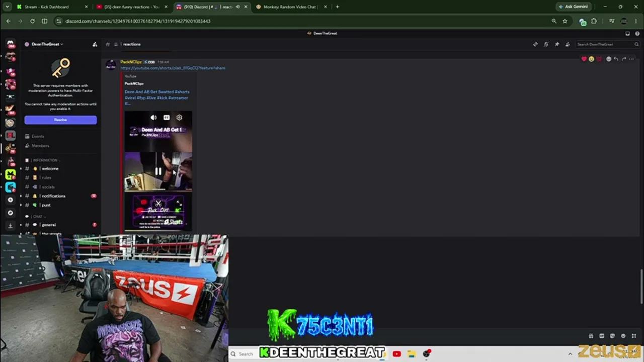This screenshot has width=644, height=362.
Task: Reply to the PackNClipz message
Action: (616, 59)
